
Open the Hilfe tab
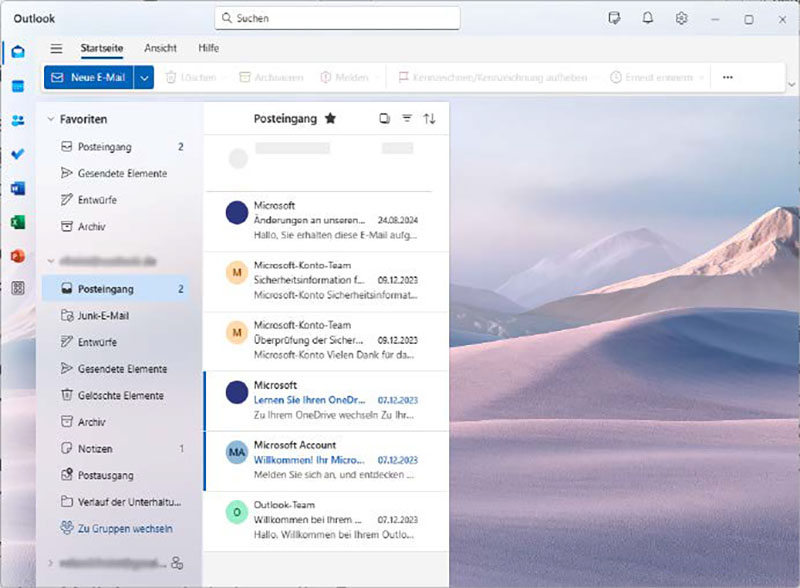(x=209, y=48)
